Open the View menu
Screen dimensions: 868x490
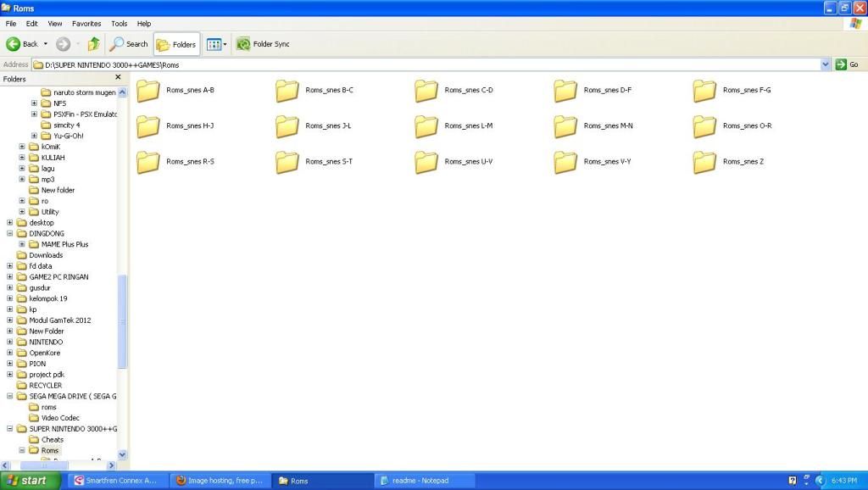click(55, 24)
